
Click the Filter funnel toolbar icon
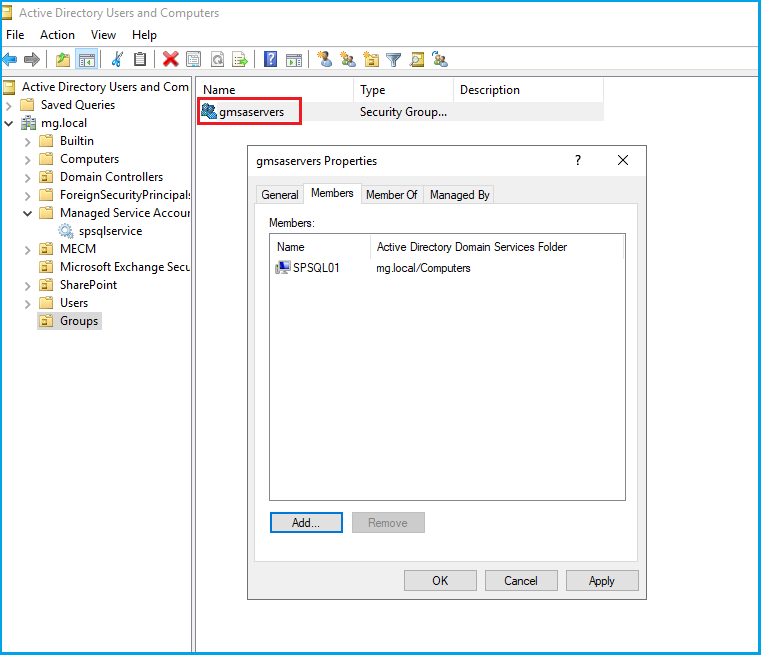394,60
